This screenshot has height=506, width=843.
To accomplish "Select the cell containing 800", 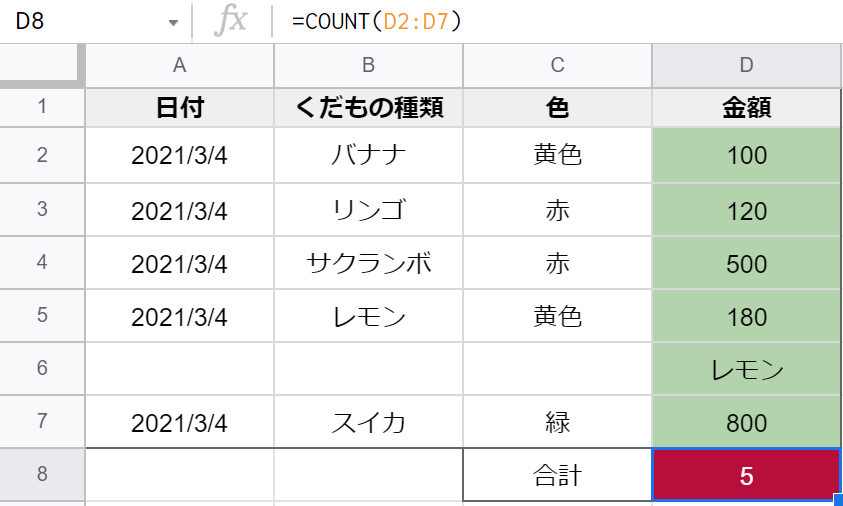I will [746, 422].
